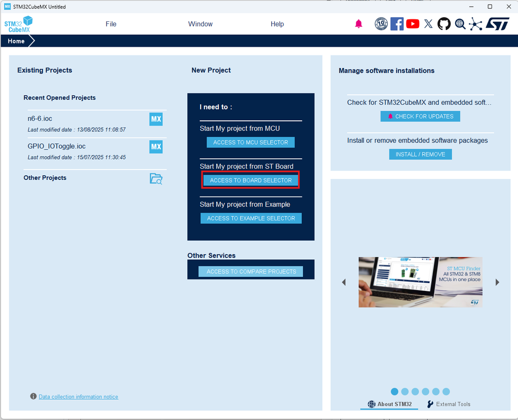This screenshot has width=518, height=420.
Task: Click the Home breadcrumb
Action: (16, 41)
